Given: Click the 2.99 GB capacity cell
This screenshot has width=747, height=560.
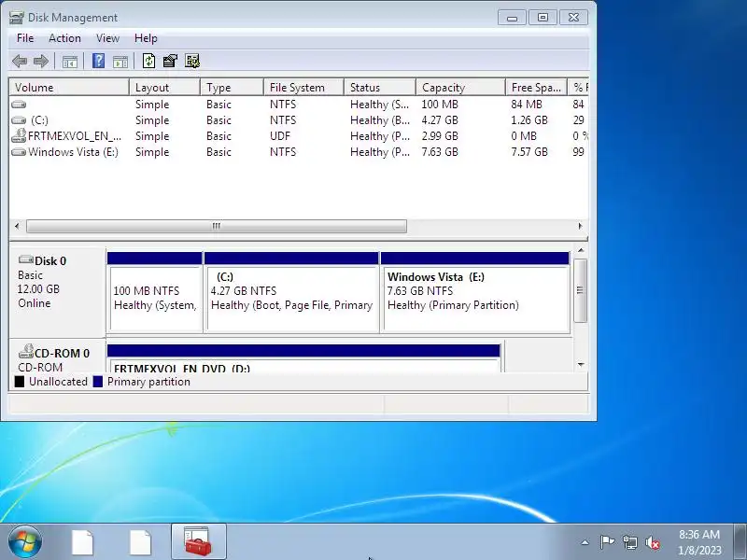Looking at the screenshot, I should [x=440, y=135].
